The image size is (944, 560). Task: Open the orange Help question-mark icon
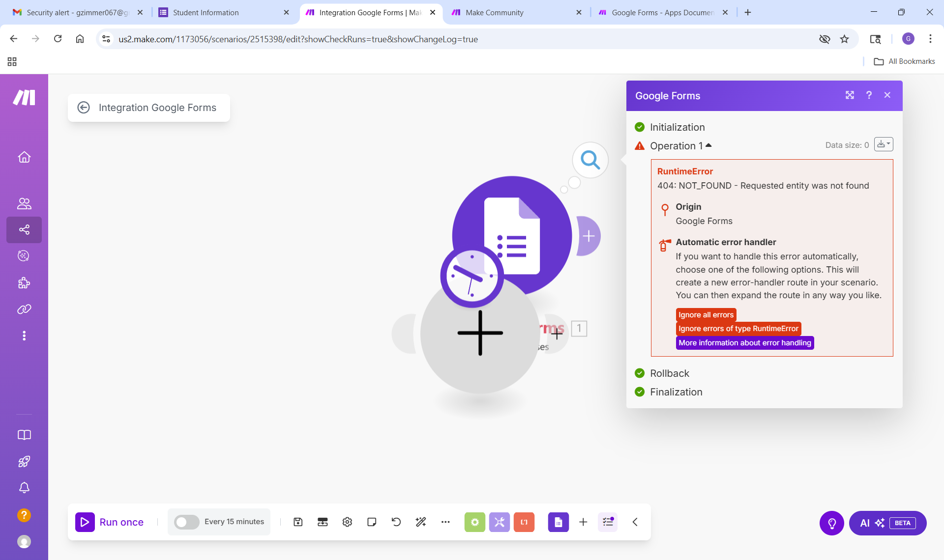[24, 515]
